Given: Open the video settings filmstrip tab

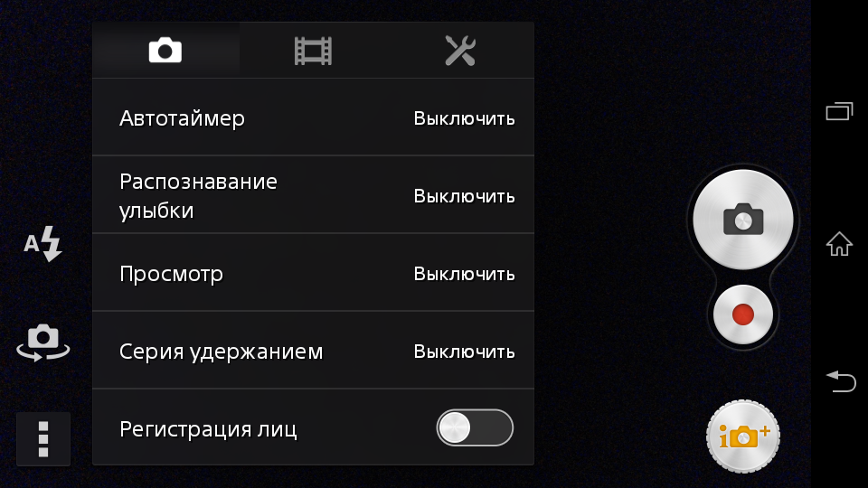Looking at the screenshot, I should tap(313, 51).
